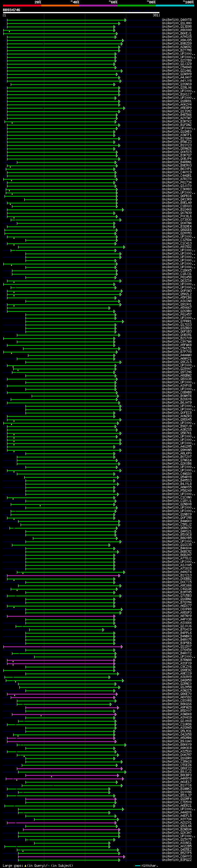Image resolution: width=197 pixels, height=868 pixels.
Task: Click label UniRef100_C5M1J2
Action: click(x=177, y=524)
